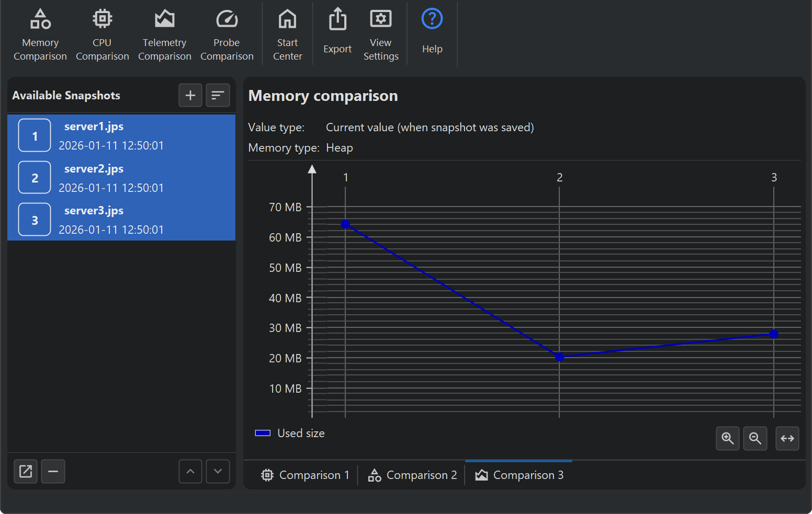Image resolution: width=812 pixels, height=514 pixels.
Task: Zoom out of the memory graph
Action: click(x=755, y=438)
